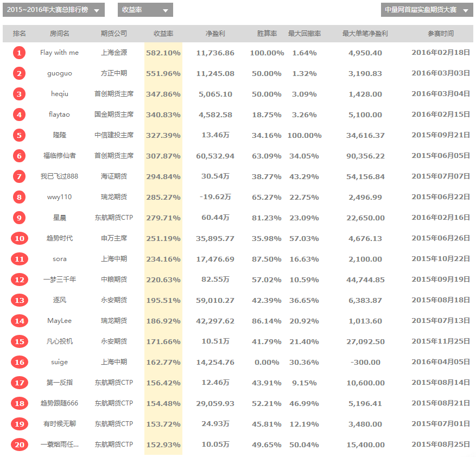The image size is (476, 457).
Task: Open room 凡心投机
Action: click(60, 341)
